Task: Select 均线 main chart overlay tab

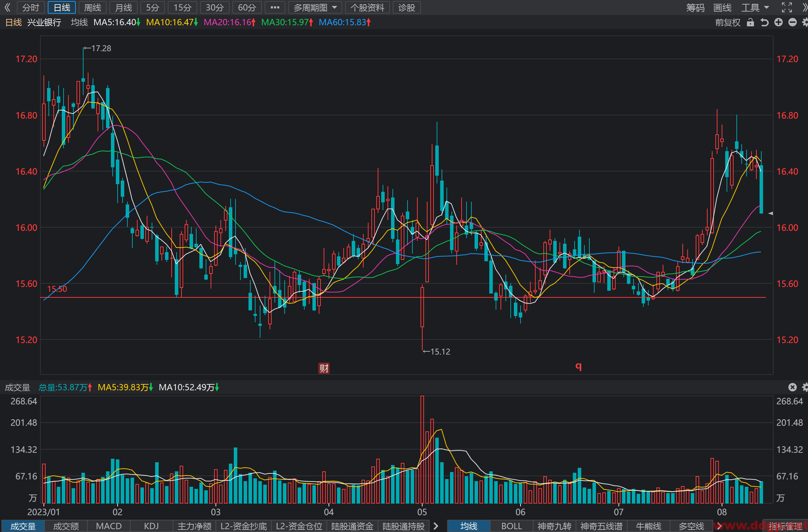Action: coord(469,526)
